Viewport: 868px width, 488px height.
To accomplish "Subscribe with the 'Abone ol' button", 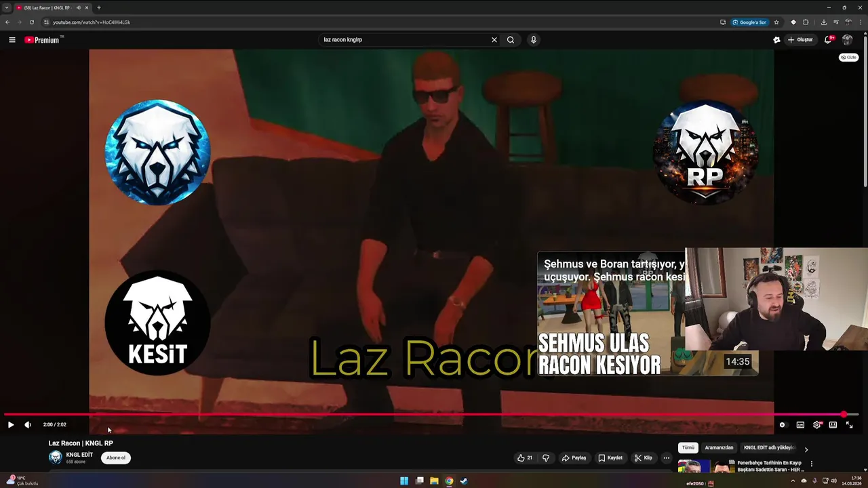I will [116, 457].
